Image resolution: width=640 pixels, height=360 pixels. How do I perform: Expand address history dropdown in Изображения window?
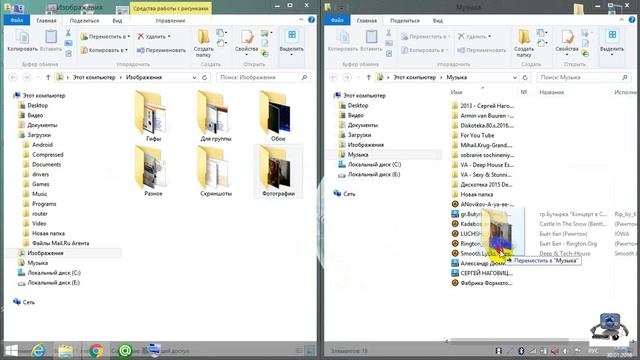[194, 77]
